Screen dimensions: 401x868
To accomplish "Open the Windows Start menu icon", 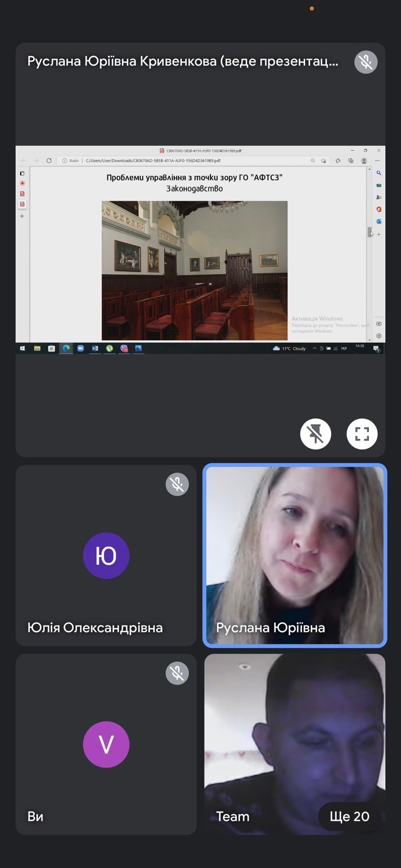I will [22, 348].
